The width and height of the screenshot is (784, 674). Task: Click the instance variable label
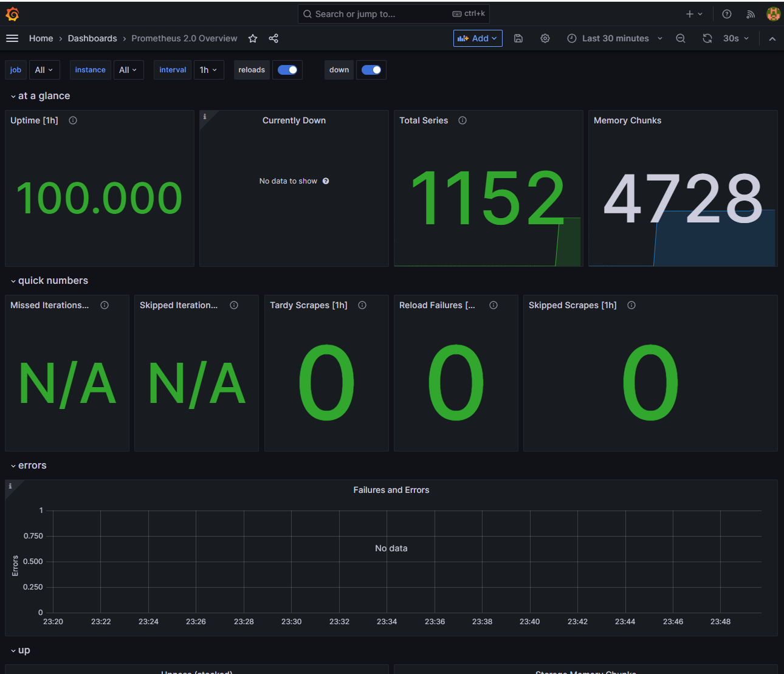tap(90, 70)
